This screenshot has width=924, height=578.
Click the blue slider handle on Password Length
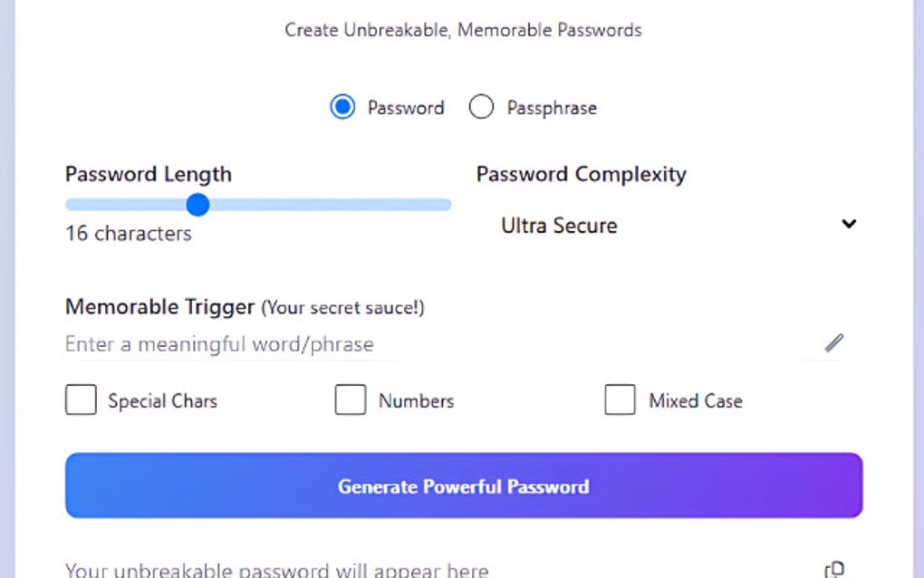pyautogui.click(x=197, y=204)
